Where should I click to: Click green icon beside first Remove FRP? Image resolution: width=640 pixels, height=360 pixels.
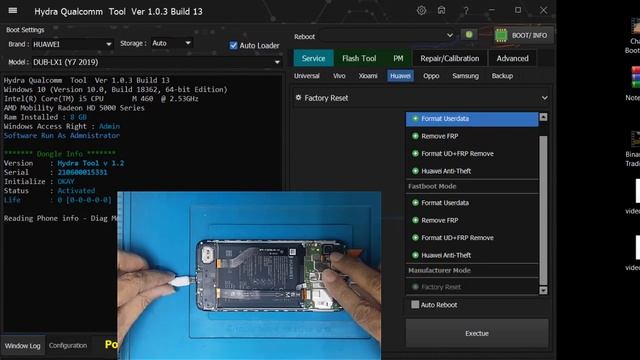[415, 136]
